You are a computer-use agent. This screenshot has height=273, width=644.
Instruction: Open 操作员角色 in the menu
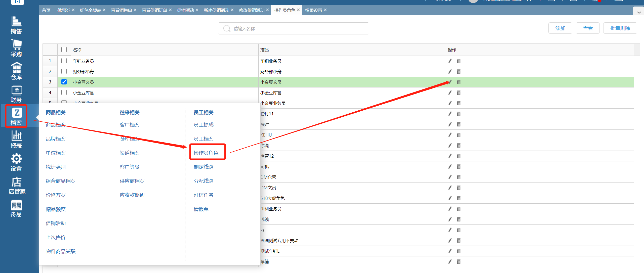point(206,153)
